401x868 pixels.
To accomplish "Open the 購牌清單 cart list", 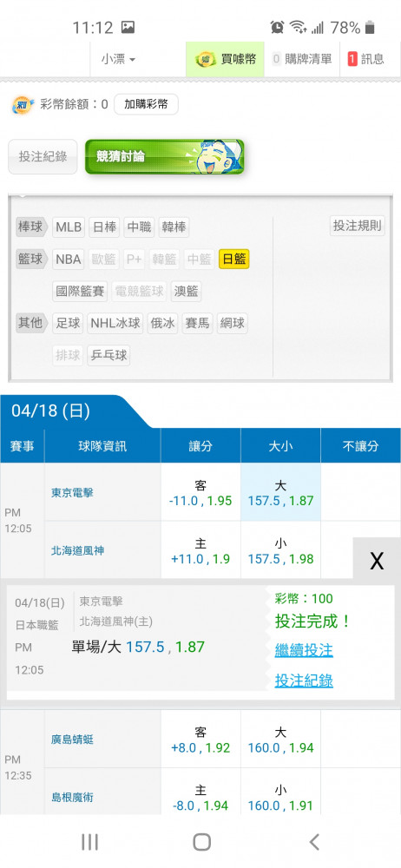I will tap(302, 59).
